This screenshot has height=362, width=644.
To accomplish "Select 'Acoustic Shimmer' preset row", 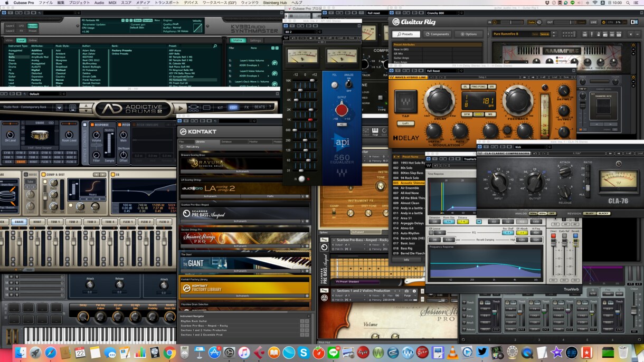I will pyautogui.click(x=409, y=183).
